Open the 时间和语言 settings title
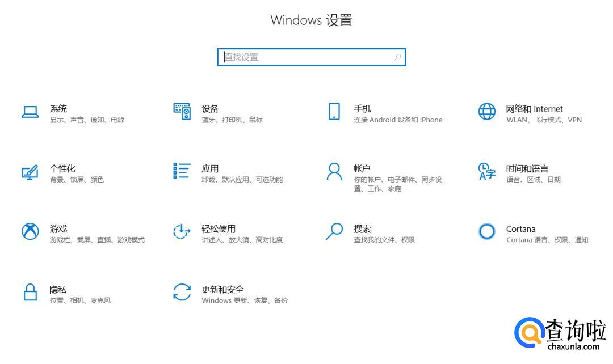Viewport: 613px width, 364px height. pyautogui.click(x=527, y=168)
